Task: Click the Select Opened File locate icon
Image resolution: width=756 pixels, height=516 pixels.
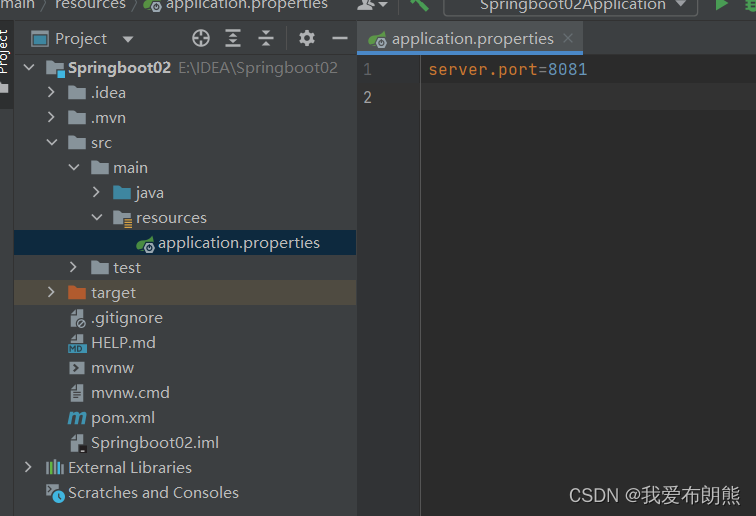Action: click(201, 38)
